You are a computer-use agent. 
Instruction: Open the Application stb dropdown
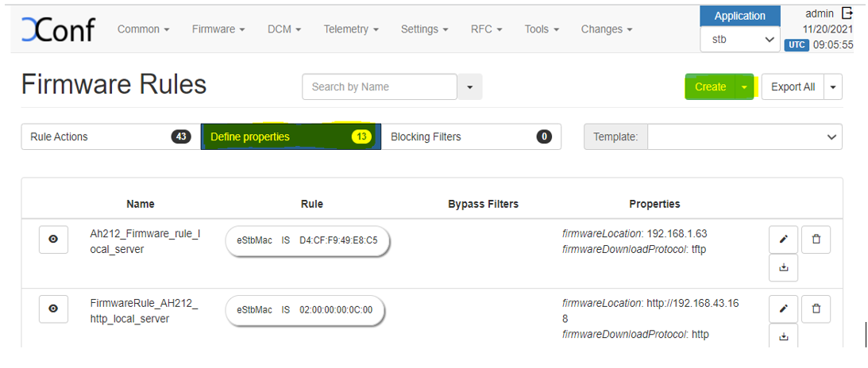point(739,39)
